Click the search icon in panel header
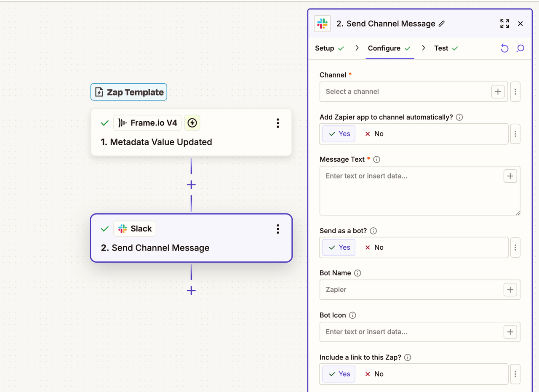Viewport: 539px width, 392px height. tap(520, 48)
